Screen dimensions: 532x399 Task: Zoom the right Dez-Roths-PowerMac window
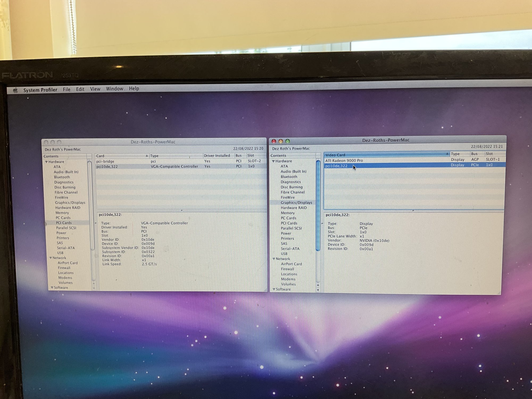[x=288, y=141]
